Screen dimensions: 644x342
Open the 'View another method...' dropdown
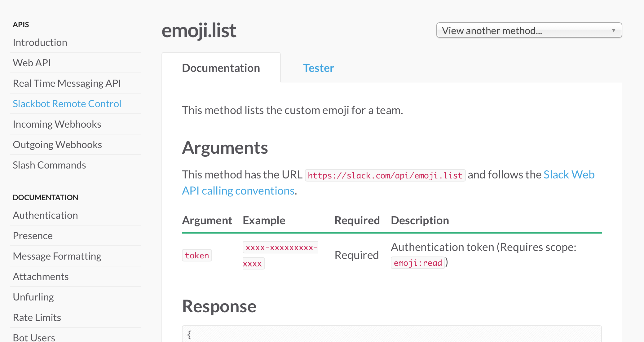[x=529, y=30]
